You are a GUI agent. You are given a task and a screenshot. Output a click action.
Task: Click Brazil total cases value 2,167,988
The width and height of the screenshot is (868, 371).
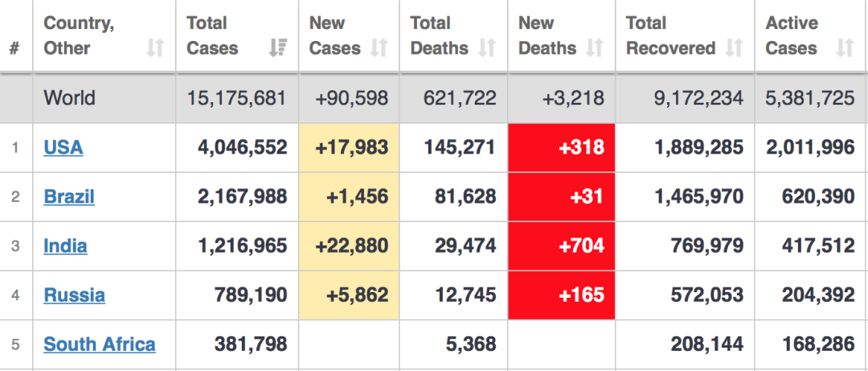243,197
